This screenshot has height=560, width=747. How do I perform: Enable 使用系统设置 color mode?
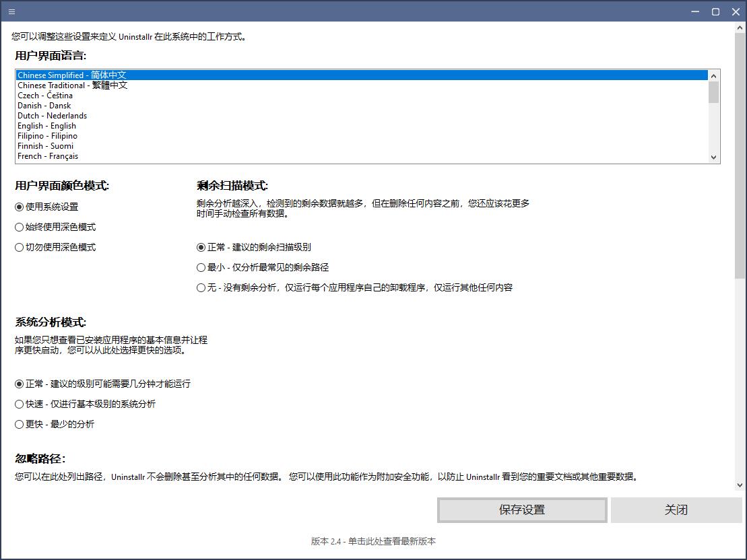coord(46,207)
